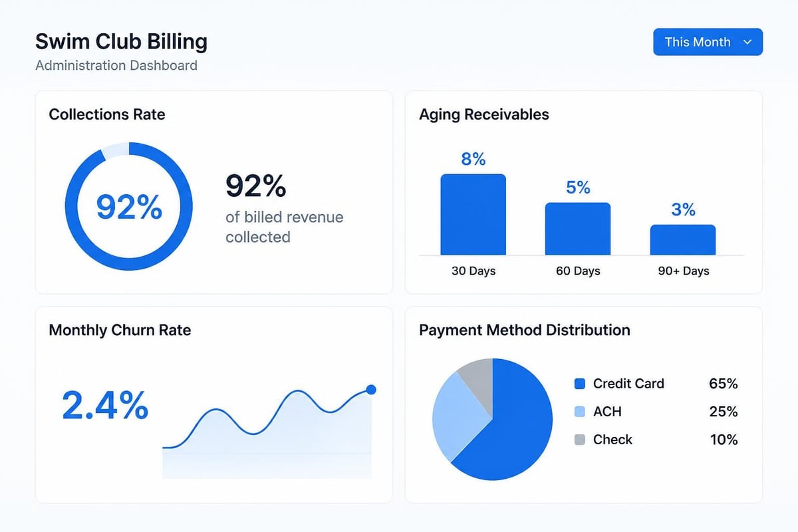
Task: Click the 65% value in legend
Action: click(724, 384)
